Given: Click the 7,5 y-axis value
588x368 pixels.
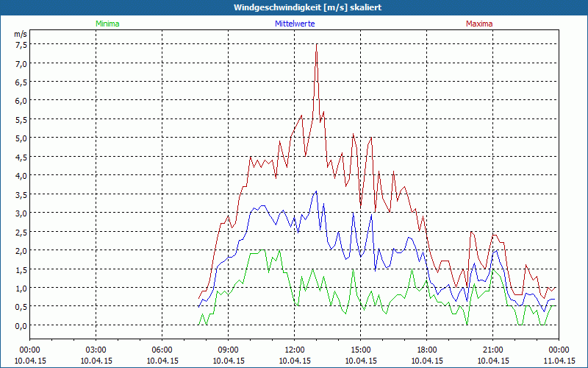Looking at the screenshot, I should pos(21,45).
